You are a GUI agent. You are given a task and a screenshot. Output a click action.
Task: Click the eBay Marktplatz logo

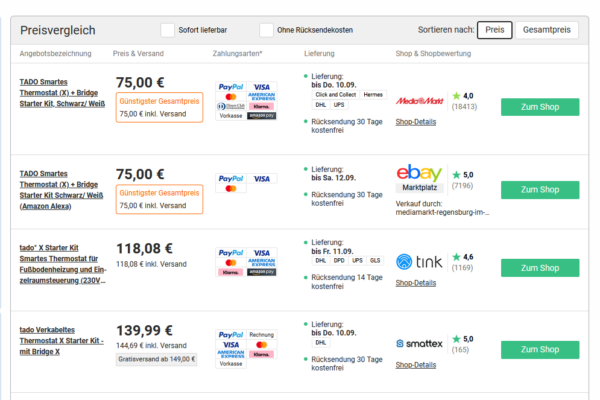pos(419,178)
